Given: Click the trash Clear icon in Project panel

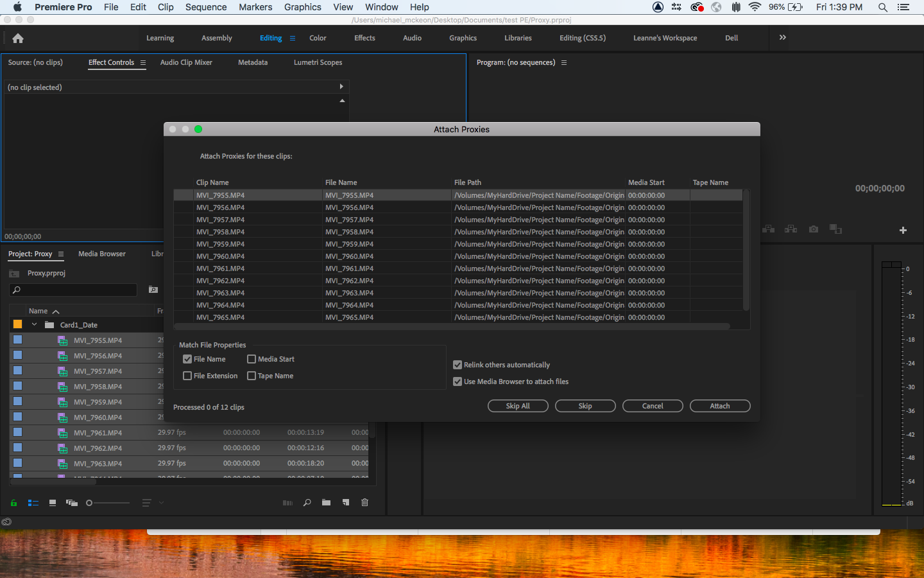Looking at the screenshot, I should 364,503.
